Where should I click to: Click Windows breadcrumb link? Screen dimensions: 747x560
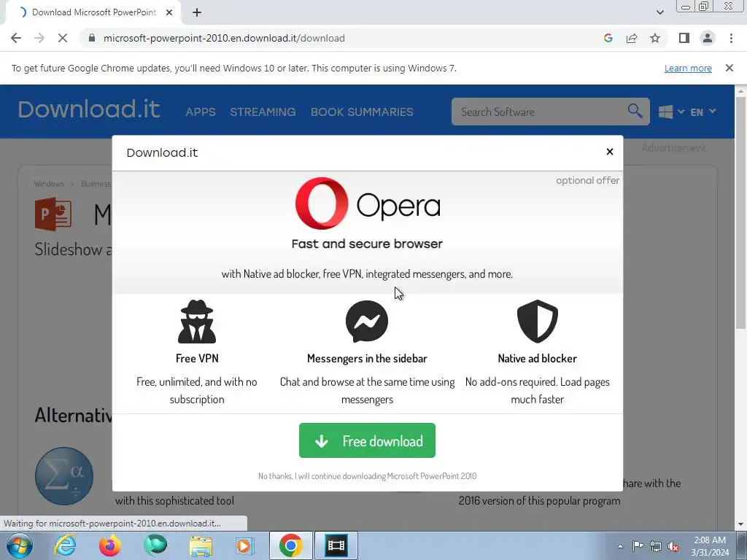point(49,184)
